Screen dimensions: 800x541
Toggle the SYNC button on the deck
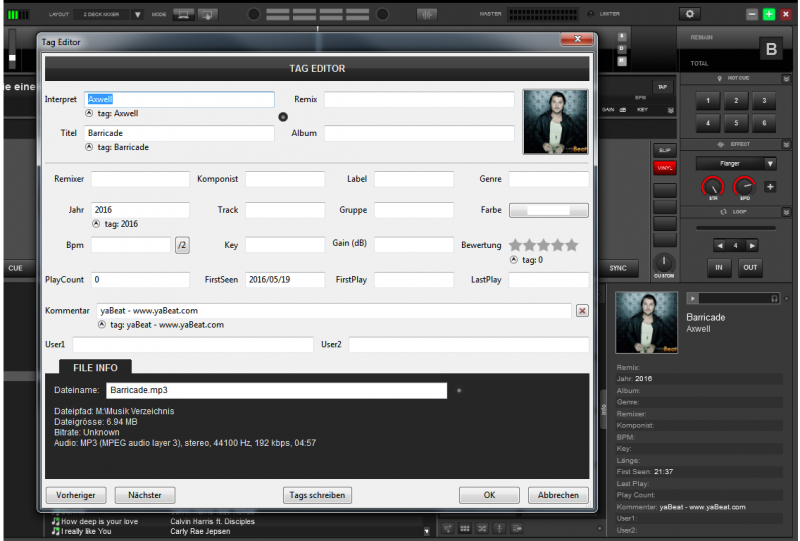pos(618,268)
